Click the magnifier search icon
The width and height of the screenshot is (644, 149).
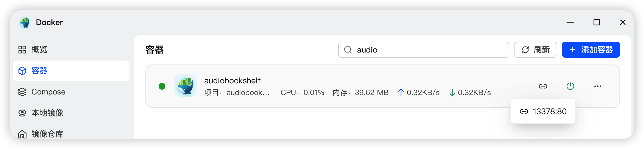click(x=348, y=50)
